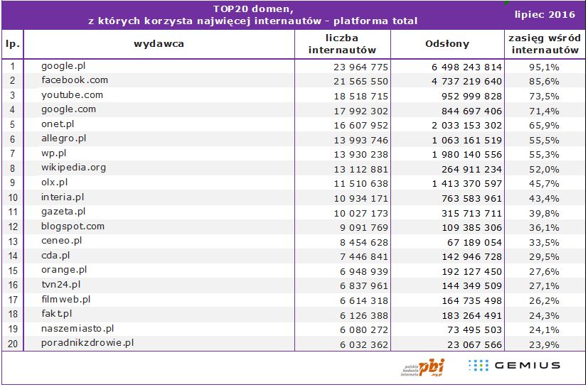The width and height of the screenshot is (588, 387).
Task: Select the reach value 43,4%
Action: [544, 199]
